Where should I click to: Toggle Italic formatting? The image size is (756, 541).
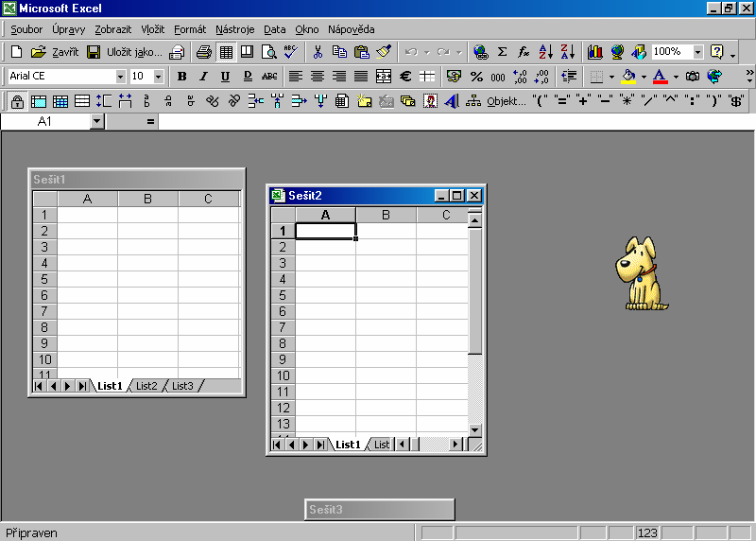coord(204,77)
